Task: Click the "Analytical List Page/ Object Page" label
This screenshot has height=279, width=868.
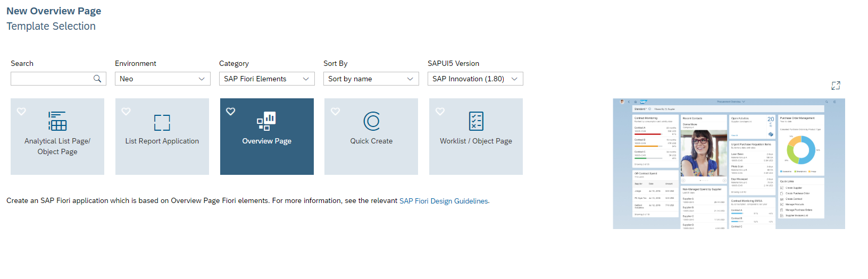Action: [57, 146]
